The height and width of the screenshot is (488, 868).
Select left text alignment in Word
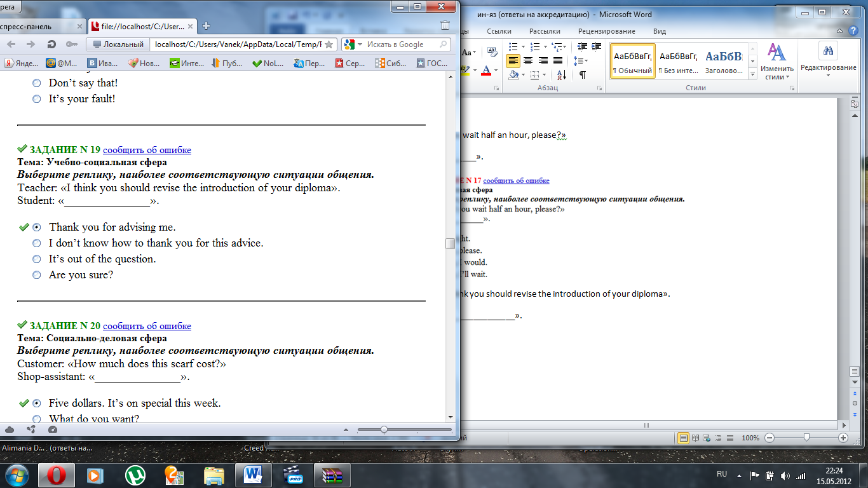pos(513,60)
